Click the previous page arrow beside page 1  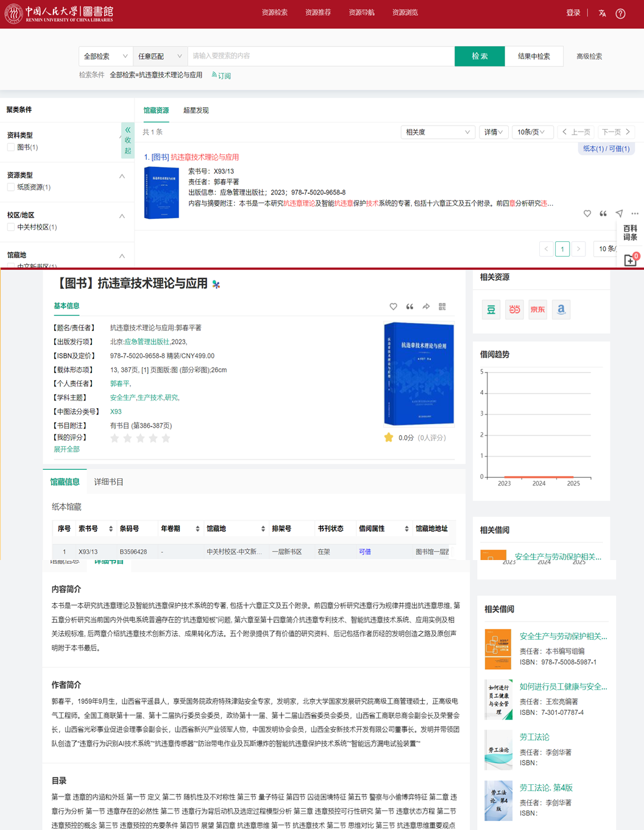pos(547,249)
